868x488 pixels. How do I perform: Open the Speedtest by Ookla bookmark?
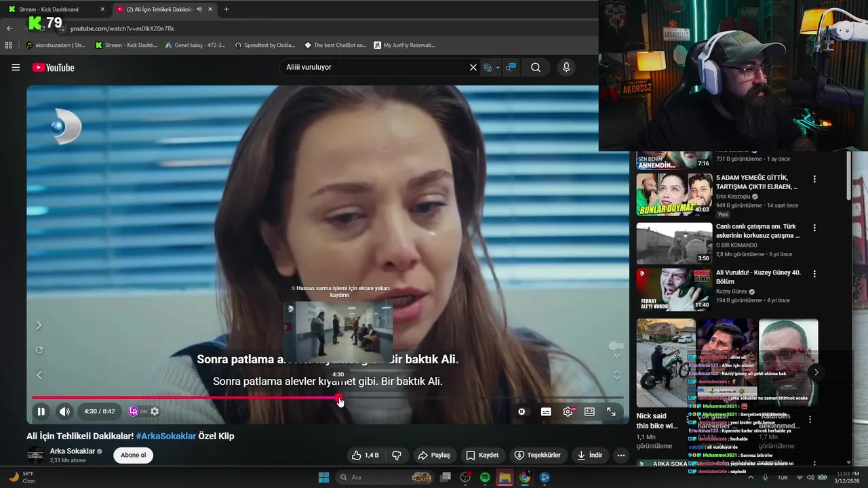tap(264, 45)
